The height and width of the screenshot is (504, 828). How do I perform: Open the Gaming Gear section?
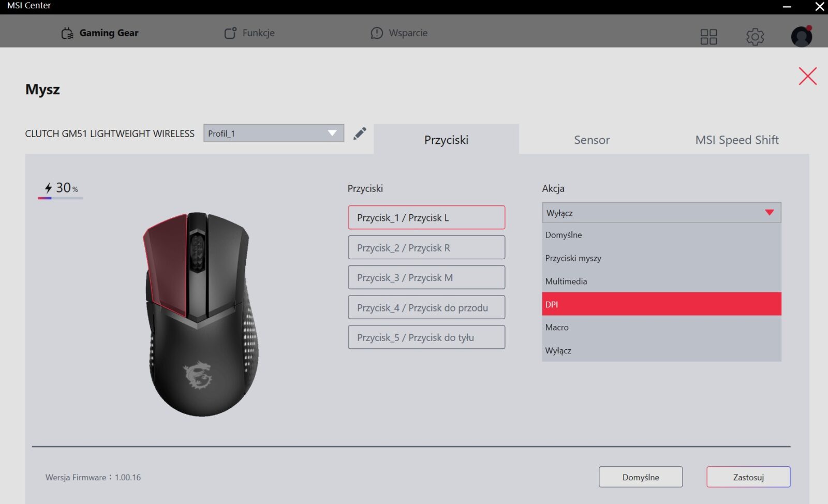[x=100, y=33]
